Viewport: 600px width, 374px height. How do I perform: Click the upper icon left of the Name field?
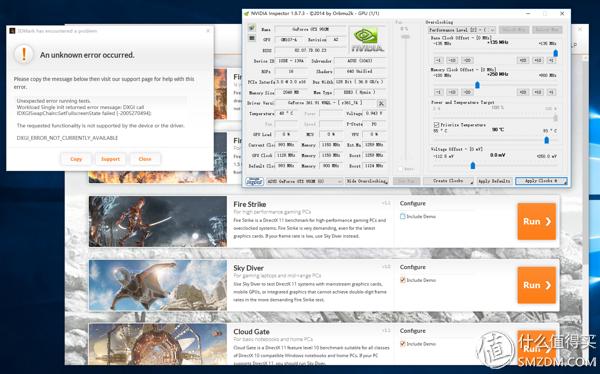252,28
